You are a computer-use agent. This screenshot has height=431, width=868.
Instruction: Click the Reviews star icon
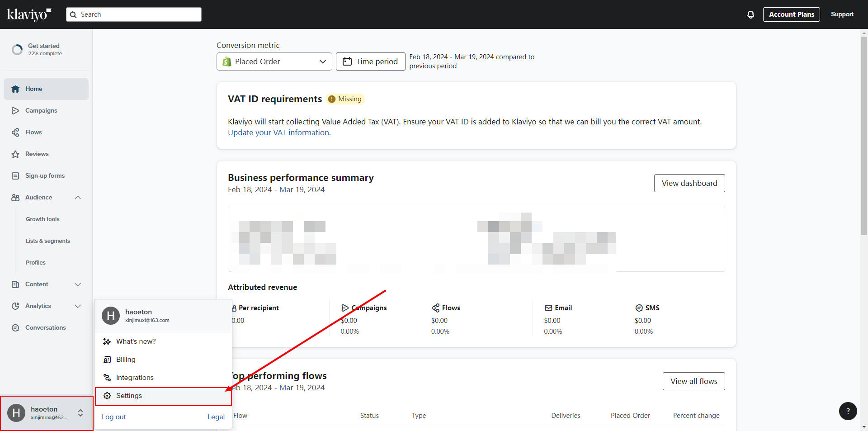click(15, 154)
